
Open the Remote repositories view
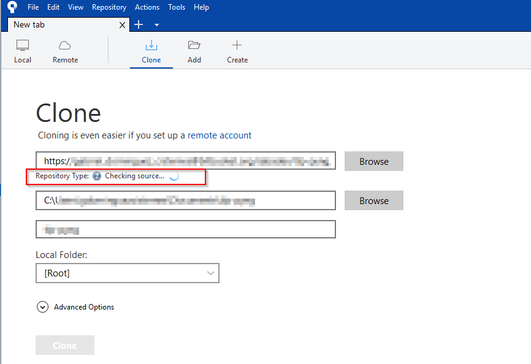pyautogui.click(x=65, y=51)
